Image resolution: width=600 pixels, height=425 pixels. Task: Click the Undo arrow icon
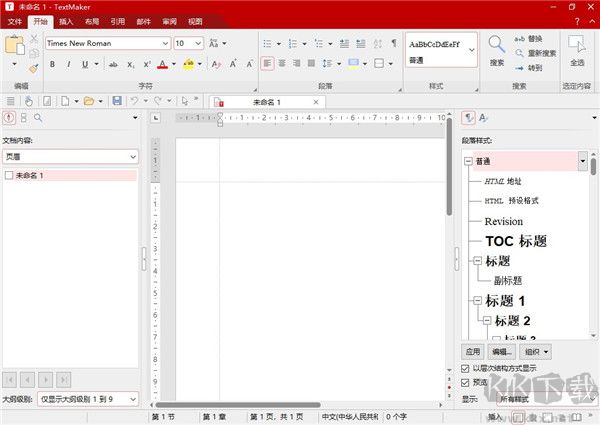pos(134,101)
